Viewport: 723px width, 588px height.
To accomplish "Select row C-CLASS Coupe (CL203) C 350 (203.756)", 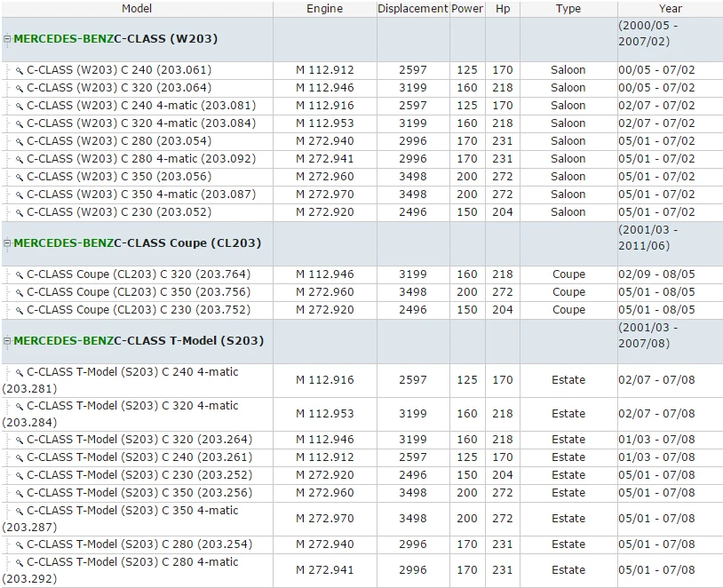I will click(362, 292).
